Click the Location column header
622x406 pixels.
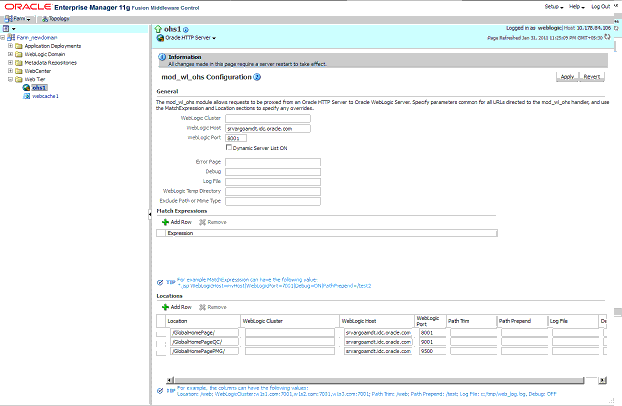pyautogui.click(x=203, y=321)
